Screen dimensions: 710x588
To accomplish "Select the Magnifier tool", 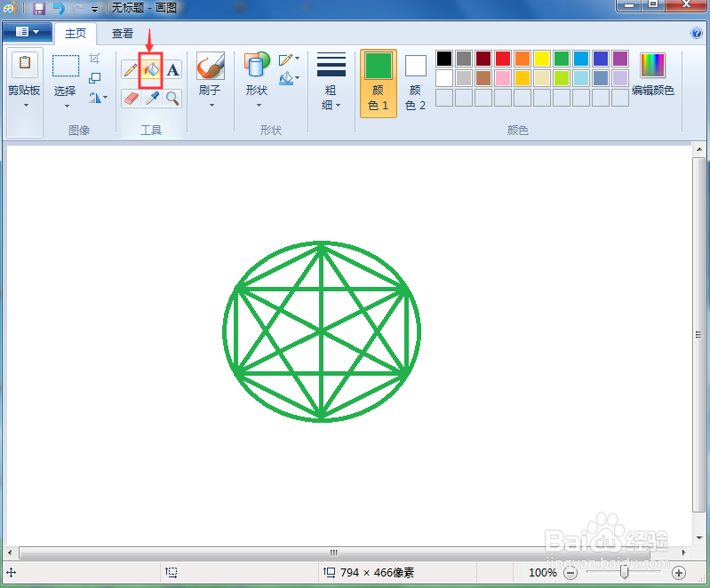I will point(172,99).
